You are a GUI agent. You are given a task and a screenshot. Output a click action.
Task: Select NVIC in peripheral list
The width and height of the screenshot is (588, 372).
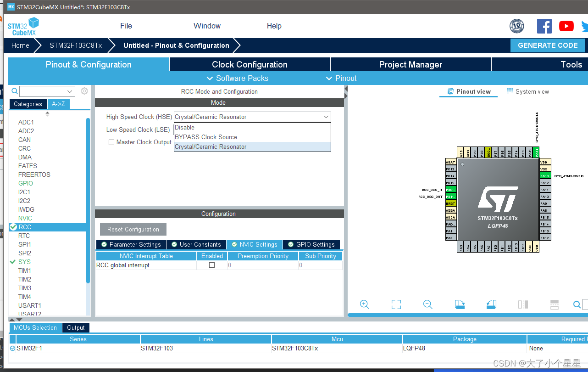point(25,218)
